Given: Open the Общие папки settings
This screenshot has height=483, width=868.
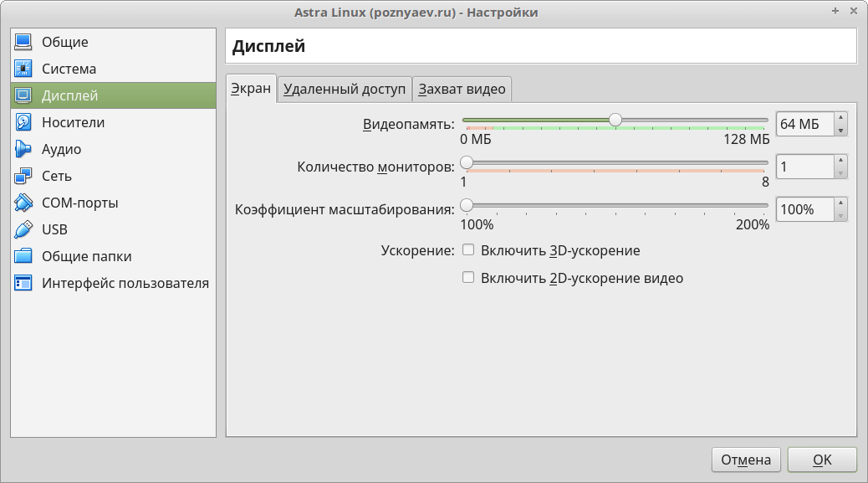Looking at the screenshot, I should click(x=113, y=256).
